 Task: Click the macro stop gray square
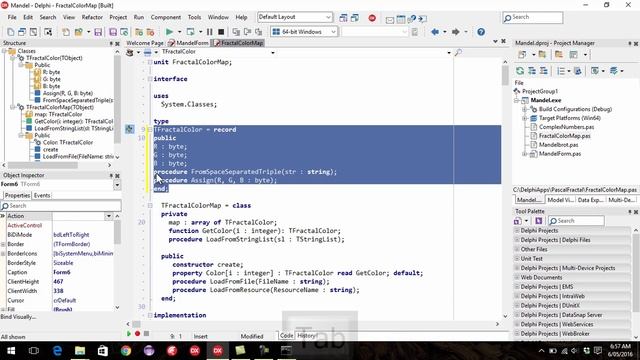point(146,333)
